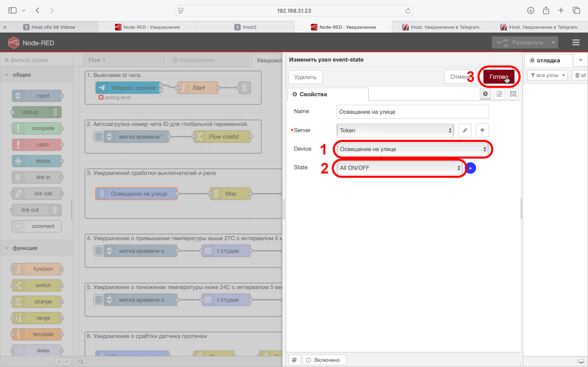Click the pencil icon to edit Server
Screen dimensions: 588x367
[x=465, y=130]
